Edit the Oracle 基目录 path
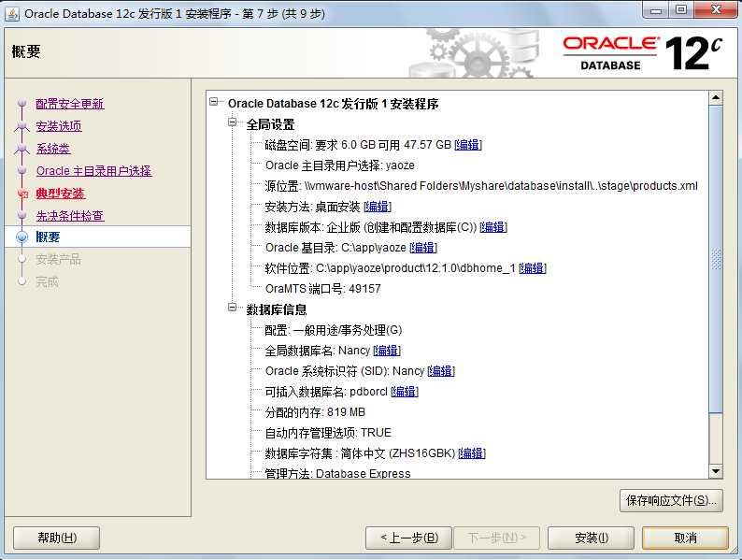The width and height of the screenshot is (742, 560). (x=423, y=248)
